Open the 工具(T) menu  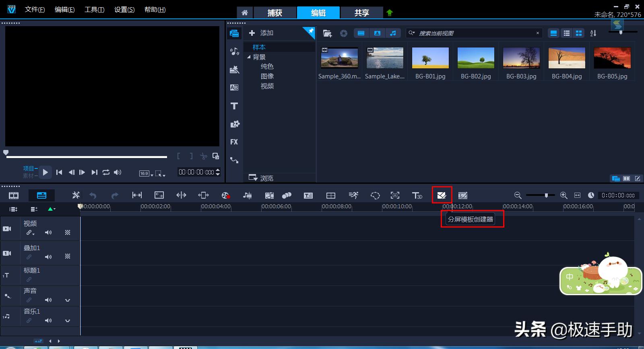click(x=94, y=10)
